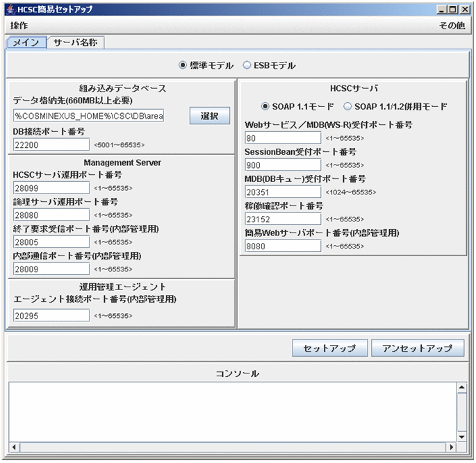
Task: Click the console horizontal scrollbar track
Action: click(233, 447)
